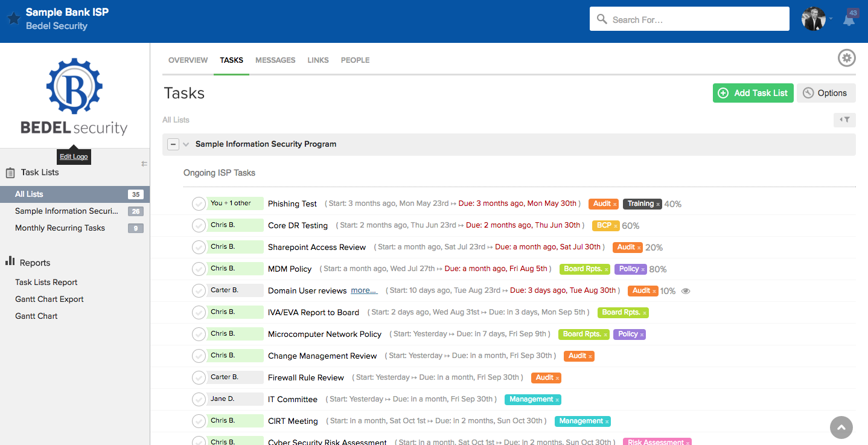Open the People tab
Image resolution: width=868 pixels, height=445 pixels.
356,60
